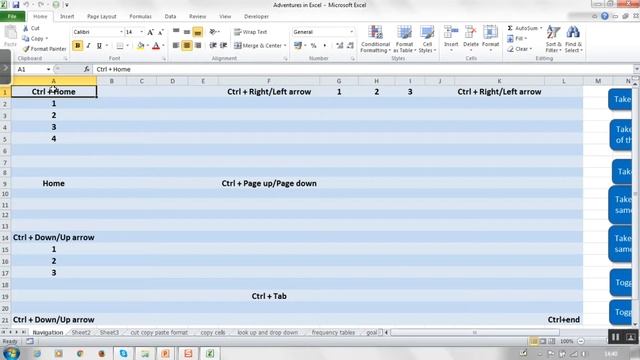Open Find & Select
640x360 pixels.
573,39
